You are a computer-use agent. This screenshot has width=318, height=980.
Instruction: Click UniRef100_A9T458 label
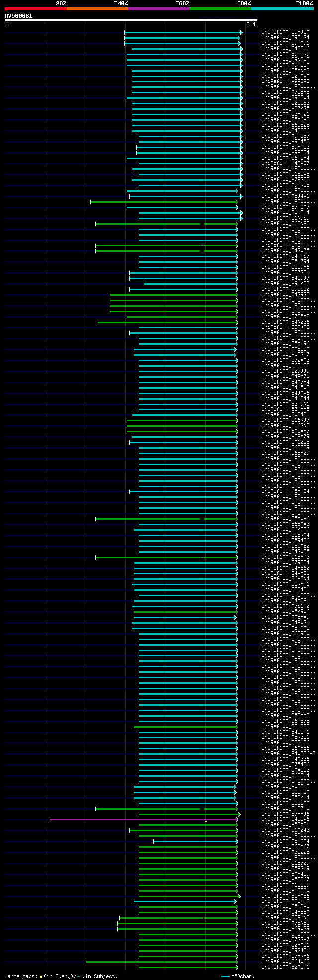tap(285, 141)
